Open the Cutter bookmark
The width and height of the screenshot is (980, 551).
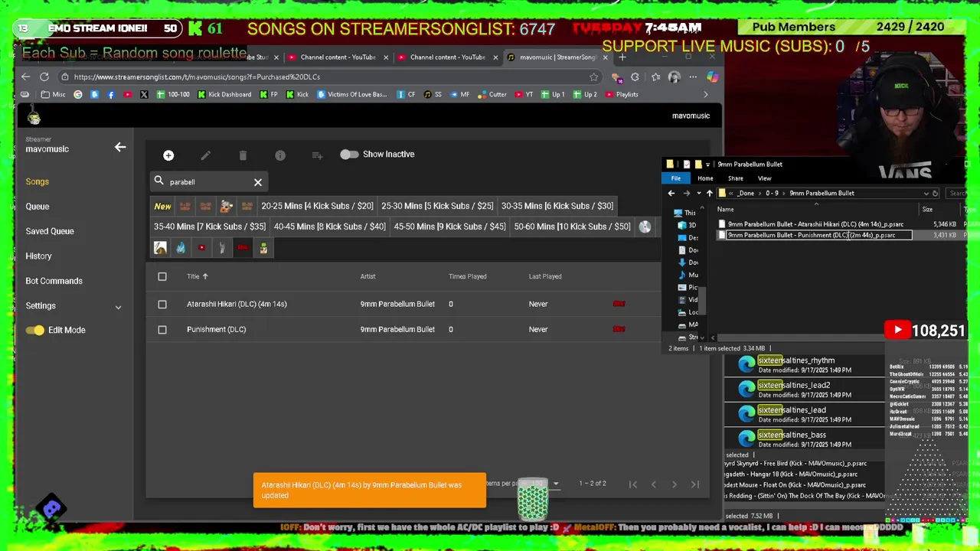[x=492, y=95]
